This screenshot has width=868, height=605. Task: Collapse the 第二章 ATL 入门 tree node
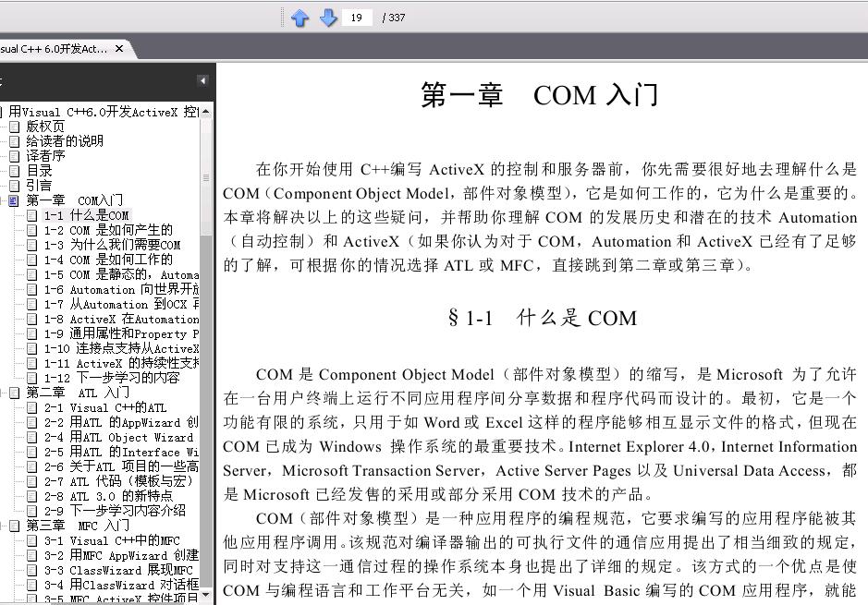tap(2, 393)
